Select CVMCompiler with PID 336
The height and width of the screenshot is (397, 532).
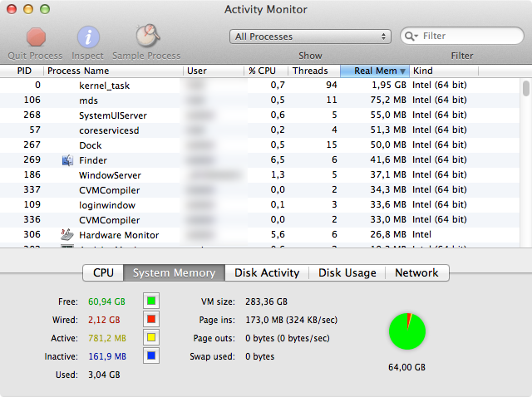259,219
